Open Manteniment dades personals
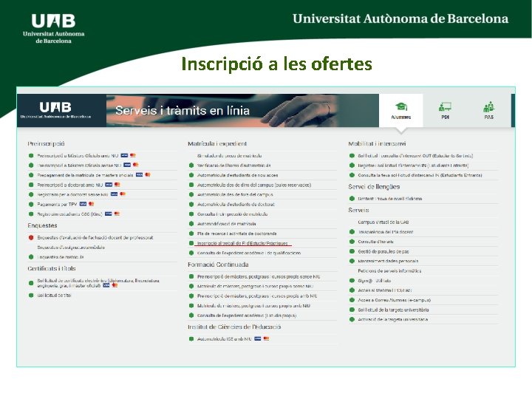 pyautogui.click(x=388, y=261)
